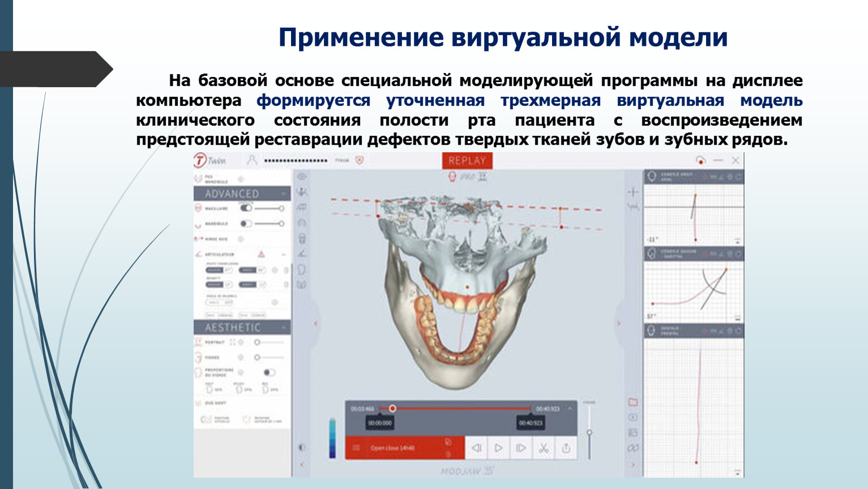Collapse the Articulateur subsection
The image size is (868, 489).
[x=284, y=255]
